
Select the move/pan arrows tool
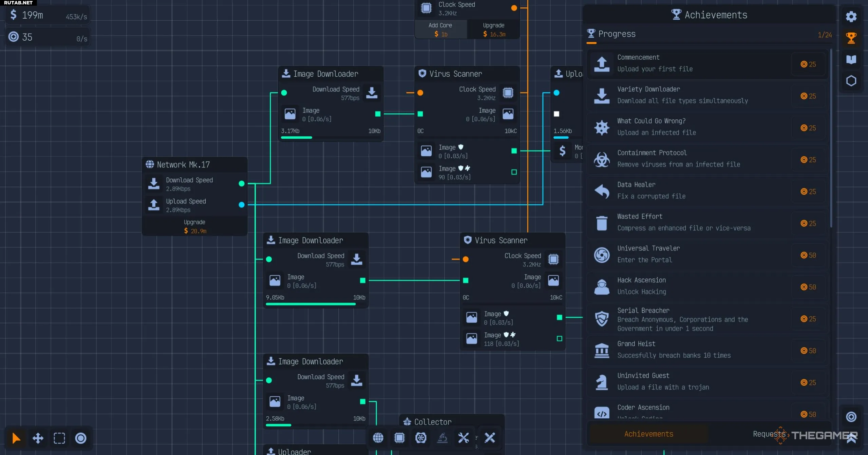38,438
